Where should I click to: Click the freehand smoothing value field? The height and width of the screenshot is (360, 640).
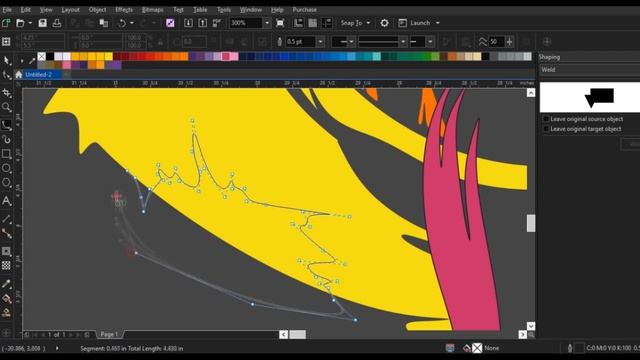point(496,42)
